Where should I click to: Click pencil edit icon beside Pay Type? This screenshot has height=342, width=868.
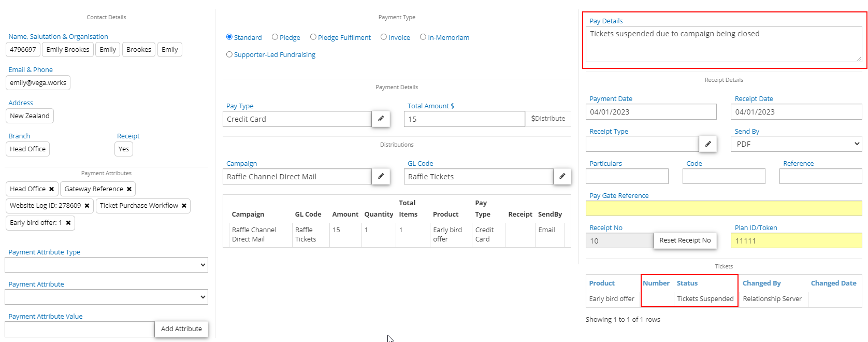pos(381,119)
